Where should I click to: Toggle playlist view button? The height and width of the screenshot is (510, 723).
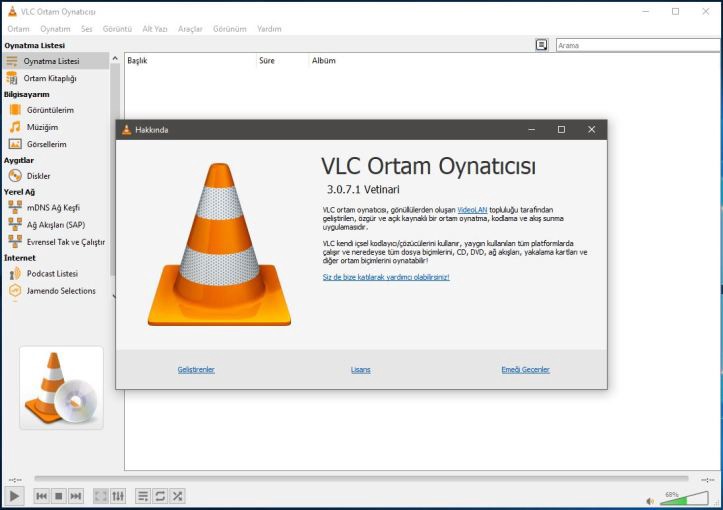(x=143, y=496)
